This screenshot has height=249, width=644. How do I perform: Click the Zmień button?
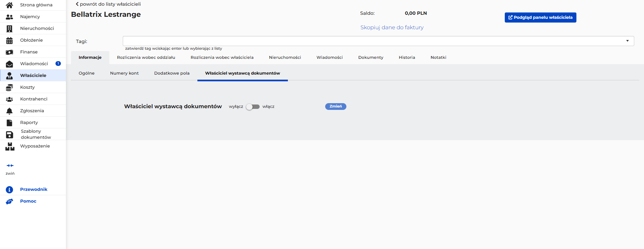click(x=336, y=107)
